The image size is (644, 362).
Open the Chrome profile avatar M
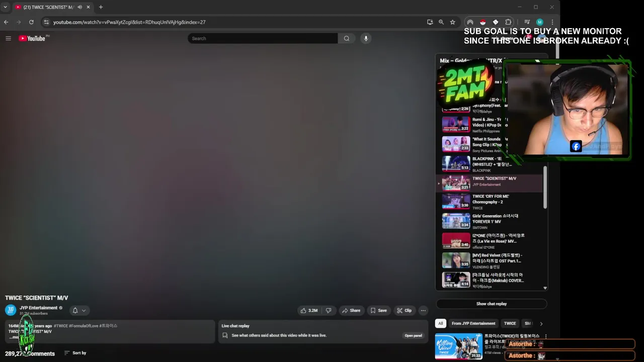click(539, 22)
